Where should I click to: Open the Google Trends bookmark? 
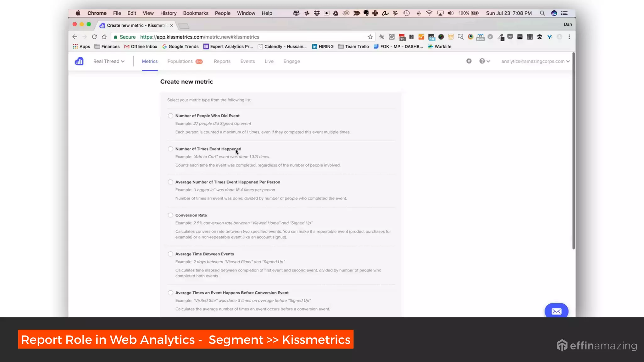pyautogui.click(x=180, y=47)
